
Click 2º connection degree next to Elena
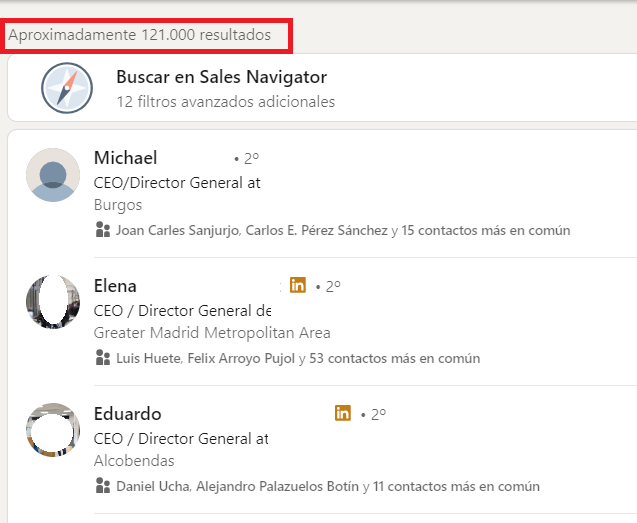pos(333,286)
